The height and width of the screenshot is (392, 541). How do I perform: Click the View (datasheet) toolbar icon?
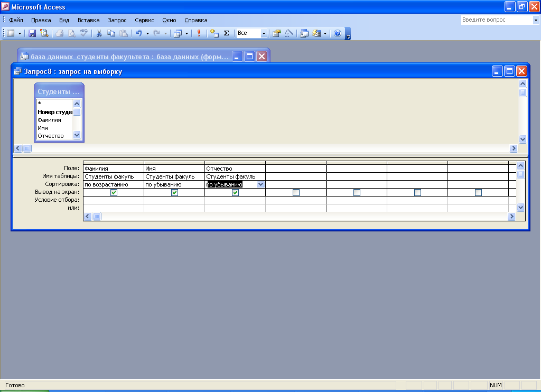point(11,33)
